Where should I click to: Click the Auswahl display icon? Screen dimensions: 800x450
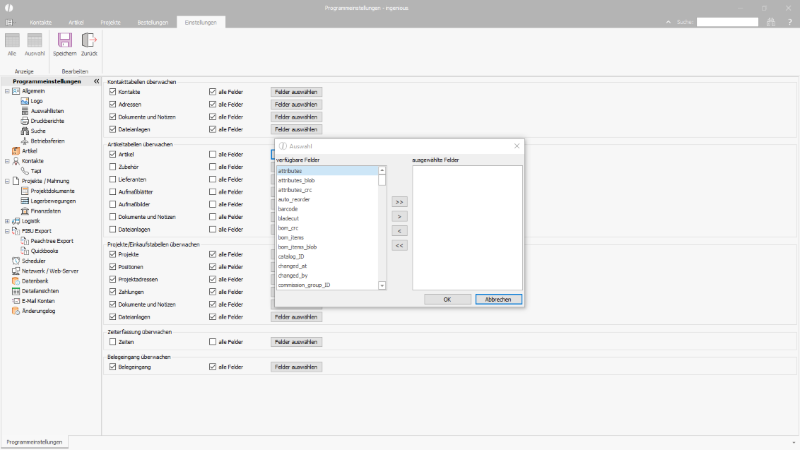click(35, 40)
